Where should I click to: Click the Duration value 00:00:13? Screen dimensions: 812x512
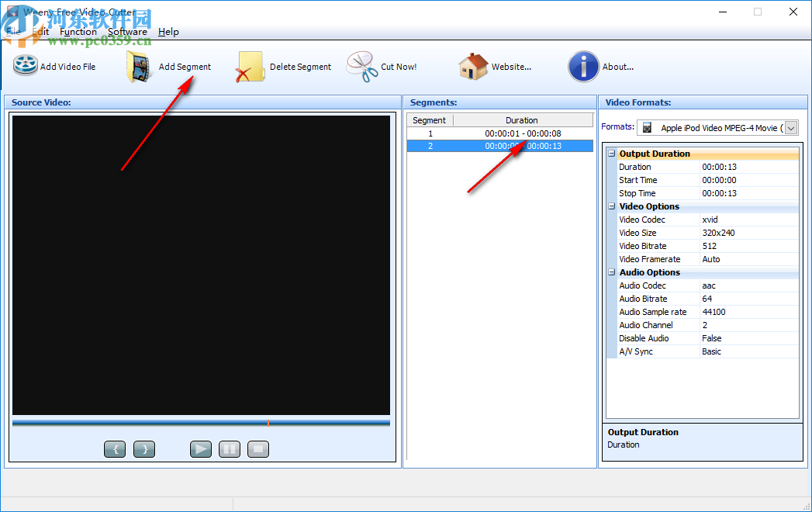tap(719, 167)
